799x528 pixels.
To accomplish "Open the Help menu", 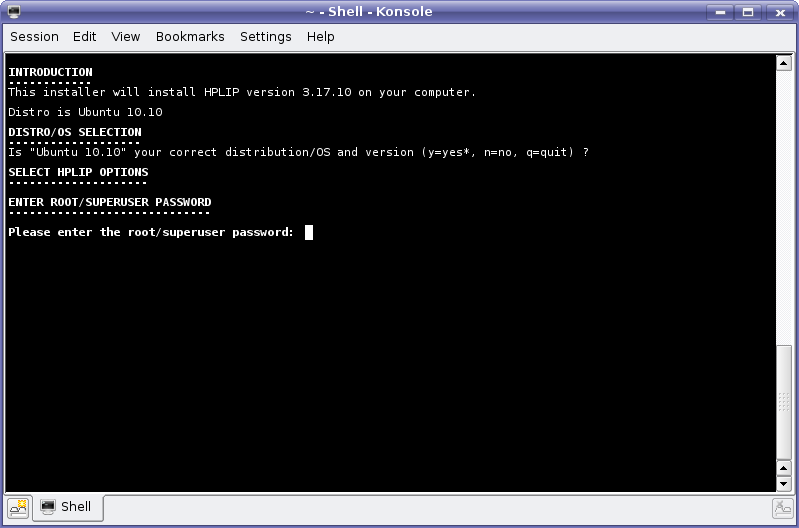I will (x=321, y=37).
